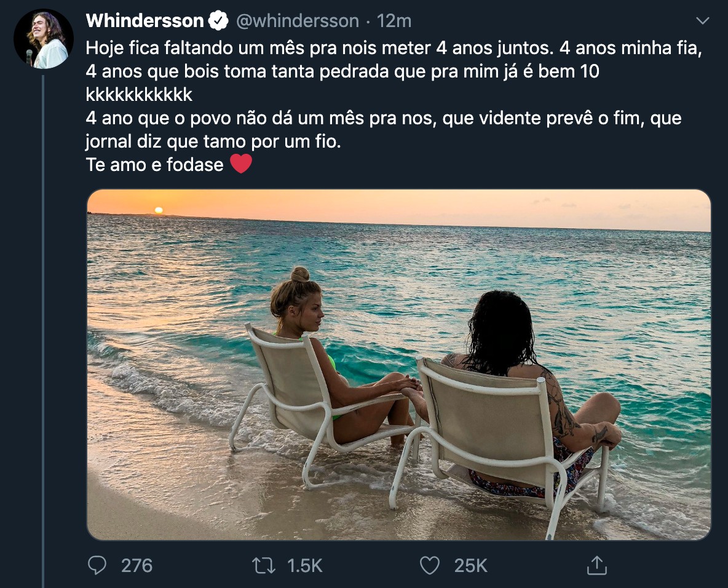Click the 25K likes count
This screenshot has height=588, width=728.
click(x=471, y=566)
